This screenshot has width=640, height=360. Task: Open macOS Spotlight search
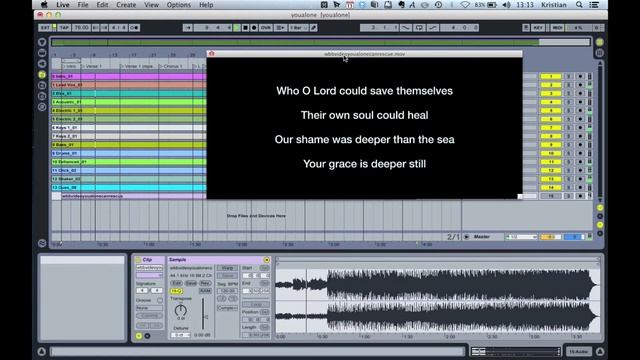[x=579, y=5]
